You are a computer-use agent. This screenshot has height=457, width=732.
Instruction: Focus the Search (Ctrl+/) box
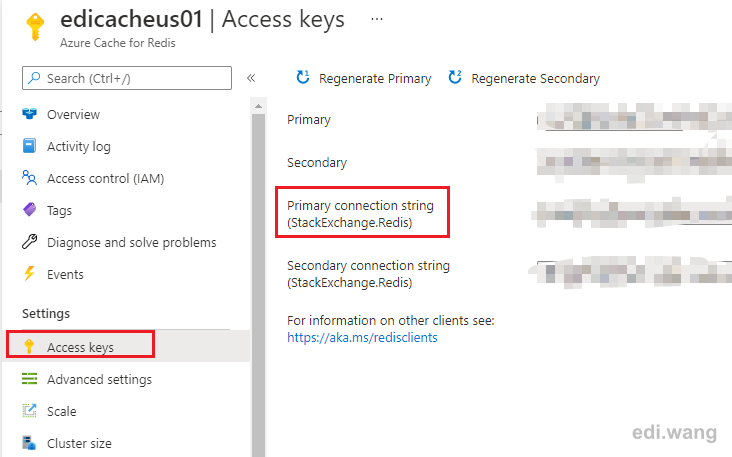(x=127, y=78)
